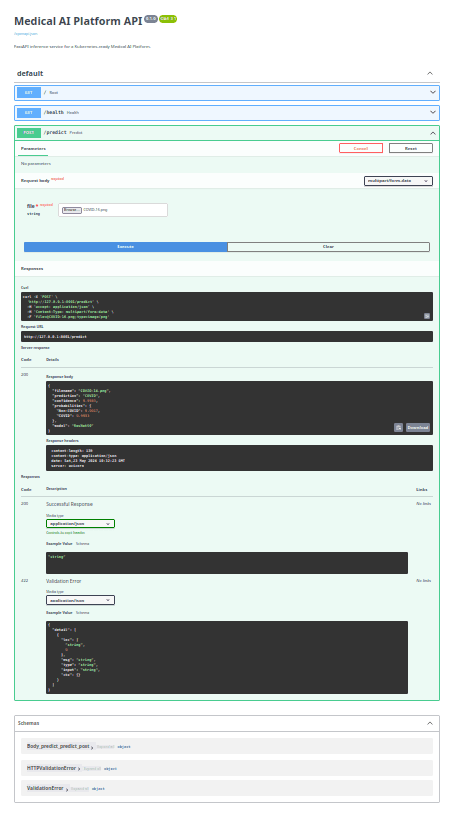Expand the GET / Root endpoint
The width and height of the screenshot is (466, 822).
point(226,93)
